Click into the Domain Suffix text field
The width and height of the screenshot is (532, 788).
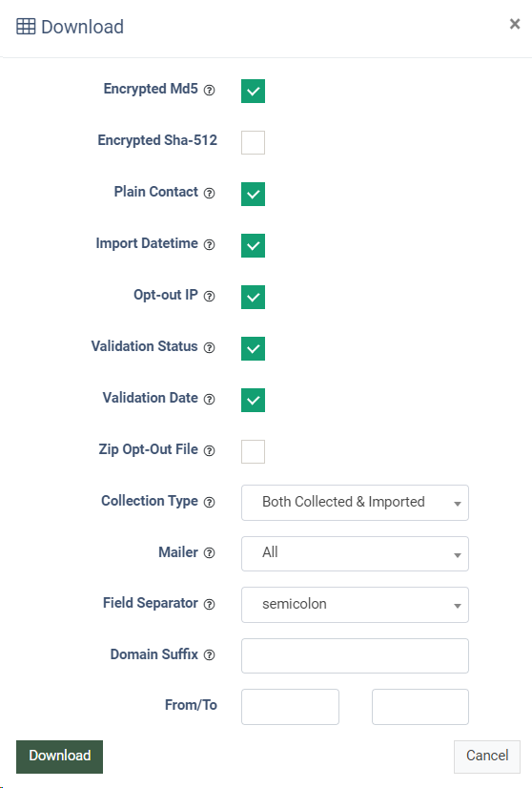point(355,655)
